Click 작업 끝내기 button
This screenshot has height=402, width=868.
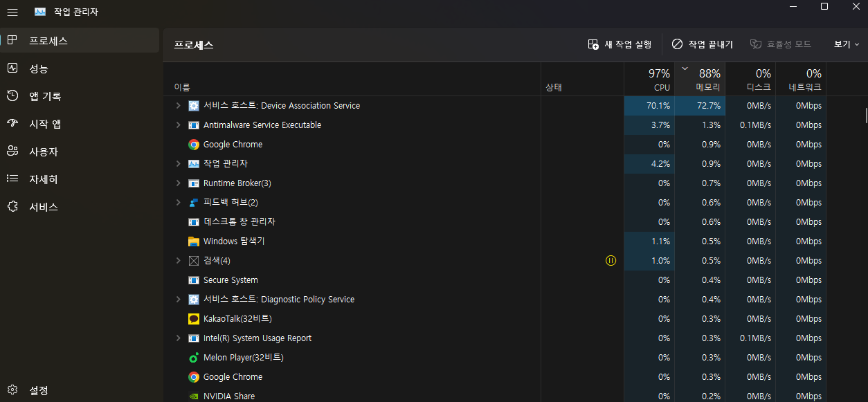coord(702,44)
